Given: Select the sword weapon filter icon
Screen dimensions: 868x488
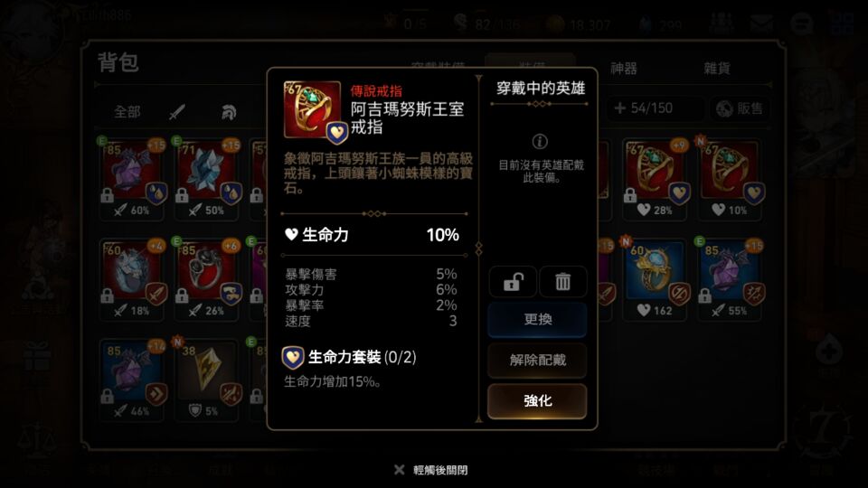Looking at the screenshot, I should (x=177, y=112).
